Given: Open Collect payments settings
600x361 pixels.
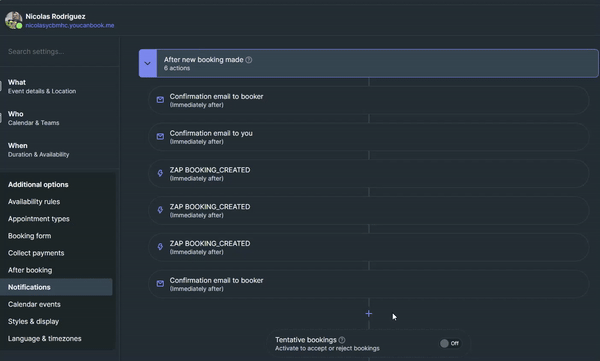Looking at the screenshot, I should tap(36, 253).
